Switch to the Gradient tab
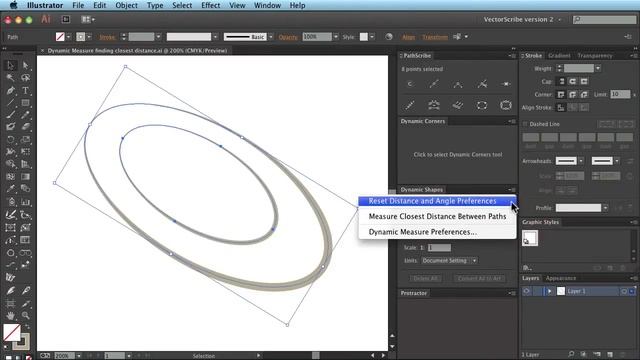640x360 pixels. point(559,56)
